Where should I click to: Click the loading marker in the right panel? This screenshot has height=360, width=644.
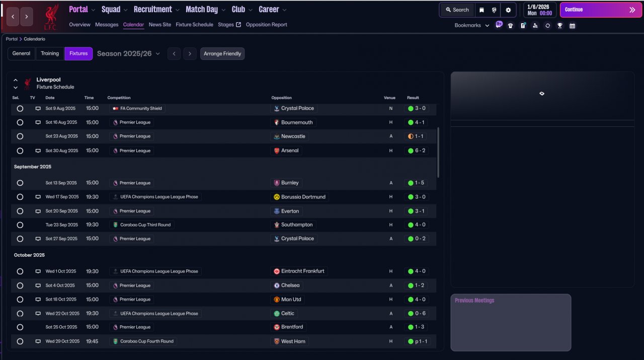(x=542, y=94)
